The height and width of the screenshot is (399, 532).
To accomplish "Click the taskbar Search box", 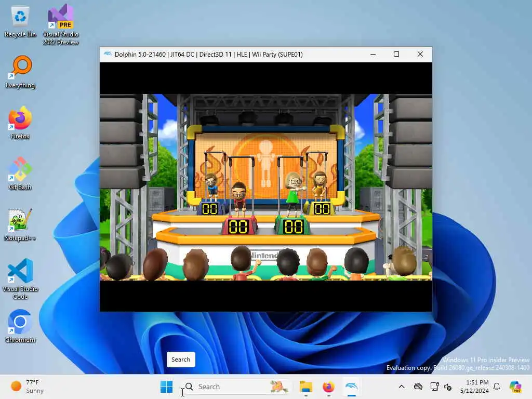I will (236, 387).
